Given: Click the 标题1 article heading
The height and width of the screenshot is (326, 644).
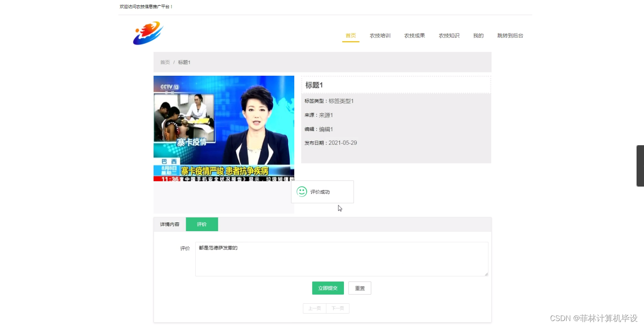Looking at the screenshot, I should (314, 85).
